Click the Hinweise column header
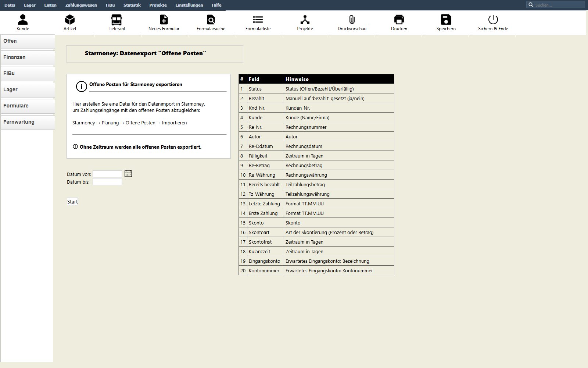 coord(339,79)
